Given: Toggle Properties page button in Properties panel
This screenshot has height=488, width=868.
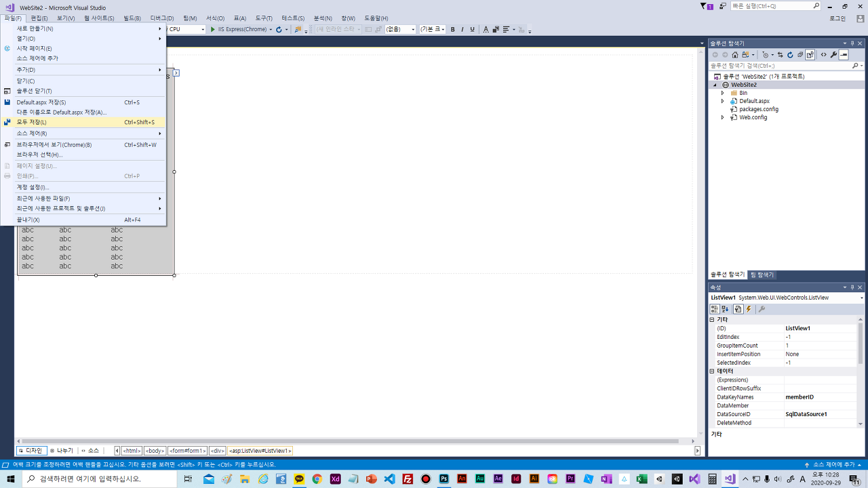Looking at the screenshot, I should 738,309.
